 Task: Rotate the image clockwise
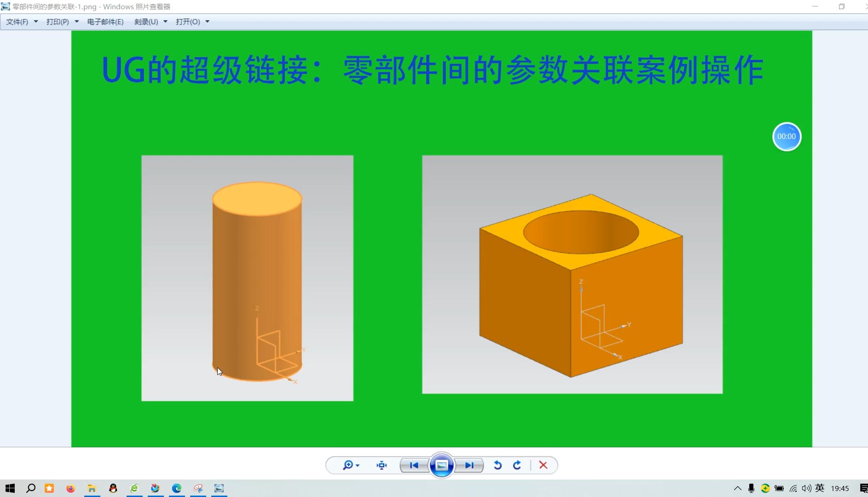517,465
